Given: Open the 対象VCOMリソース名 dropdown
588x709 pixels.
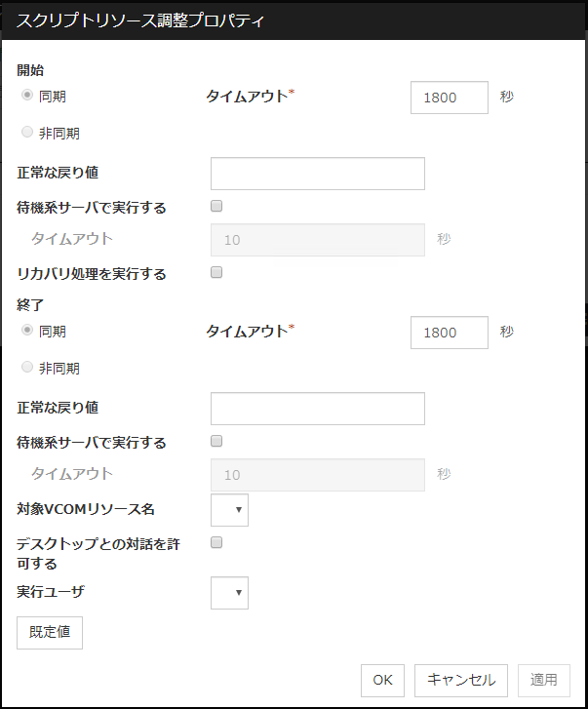Looking at the screenshot, I should coord(230,510).
